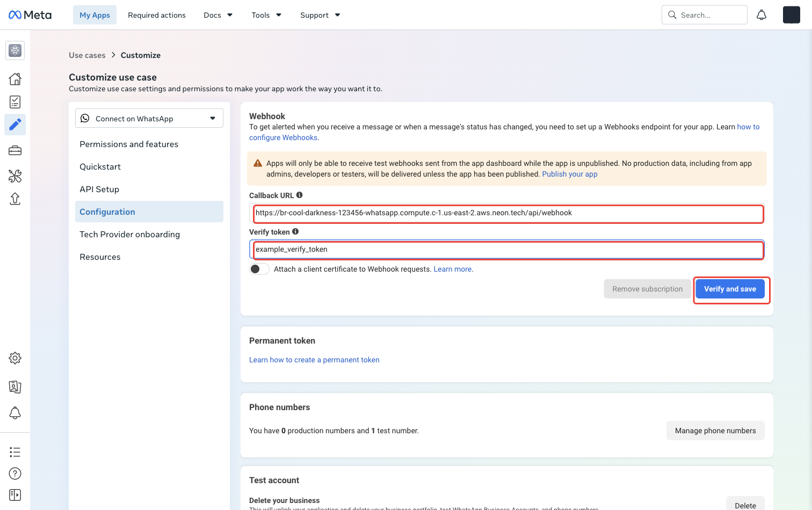Go to Required actions
The width and height of the screenshot is (812, 510).
[x=157, y=15]
